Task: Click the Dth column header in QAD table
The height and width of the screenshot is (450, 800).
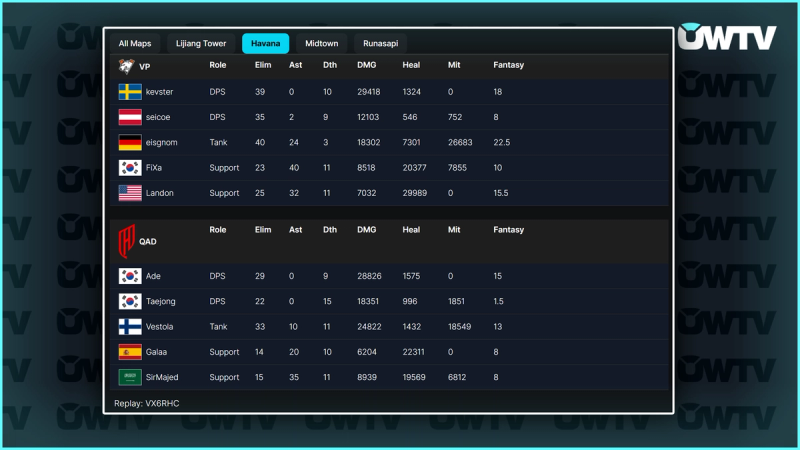Action: pyautogui.click(x=330, y=230)
